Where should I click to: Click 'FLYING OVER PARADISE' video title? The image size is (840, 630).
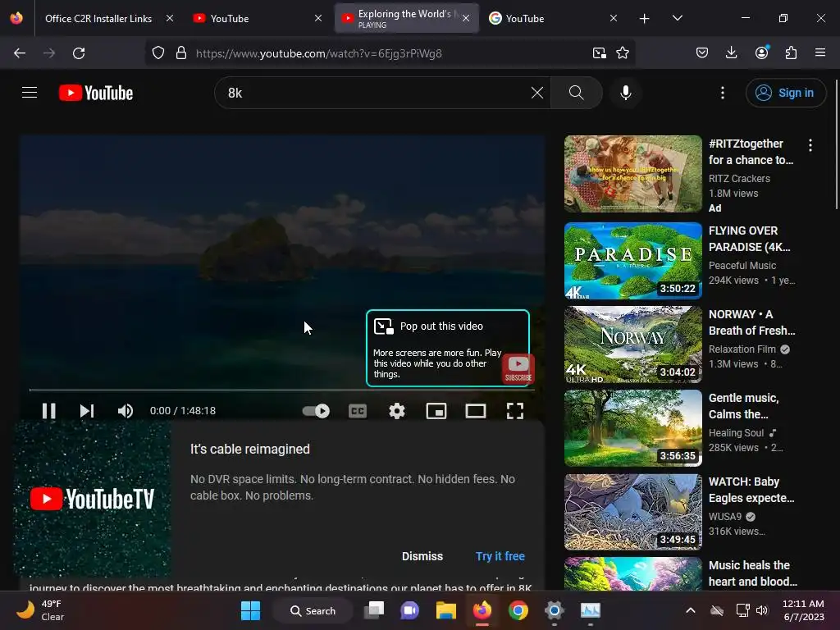tap(749, 239)
